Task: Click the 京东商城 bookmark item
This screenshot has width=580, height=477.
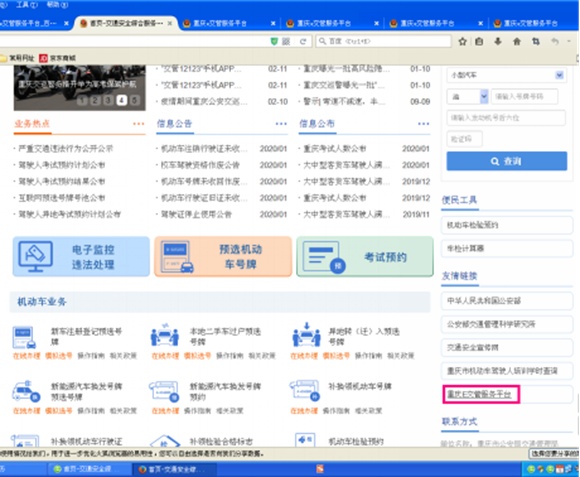Action: click(58, 58)
